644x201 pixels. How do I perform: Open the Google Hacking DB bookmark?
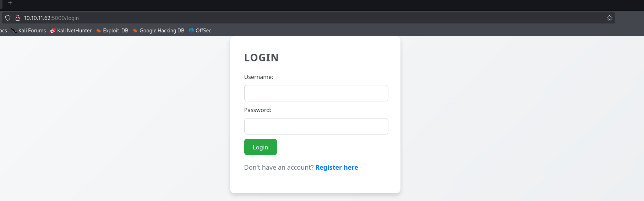[x=158, y=31]
